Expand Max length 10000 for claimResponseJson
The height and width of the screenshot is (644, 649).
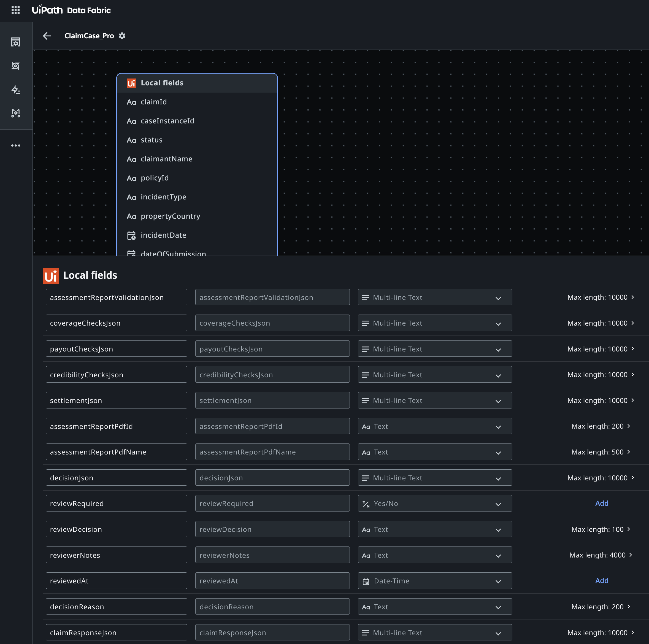601,633
